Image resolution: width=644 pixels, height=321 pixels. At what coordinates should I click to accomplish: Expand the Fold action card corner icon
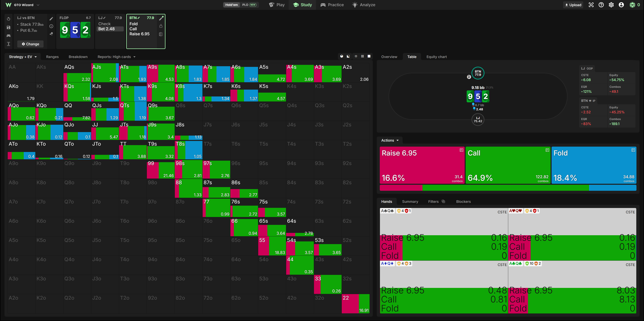[x=633, y=150]
